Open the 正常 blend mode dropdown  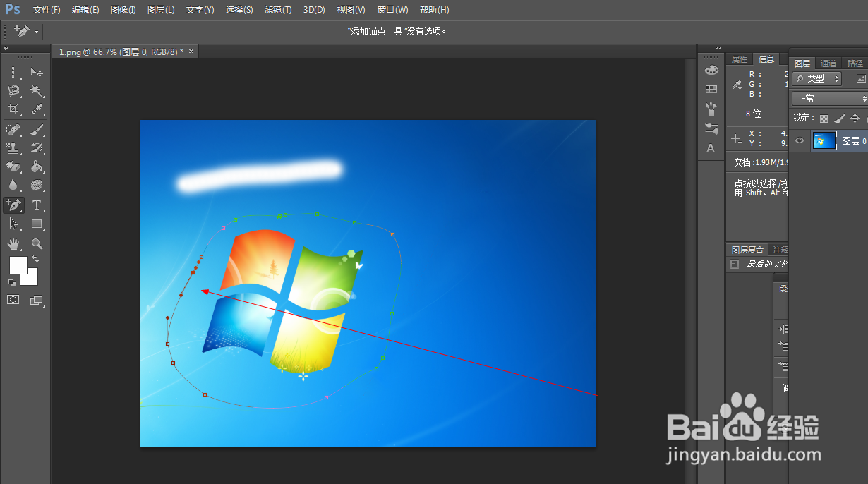[830, 99]
